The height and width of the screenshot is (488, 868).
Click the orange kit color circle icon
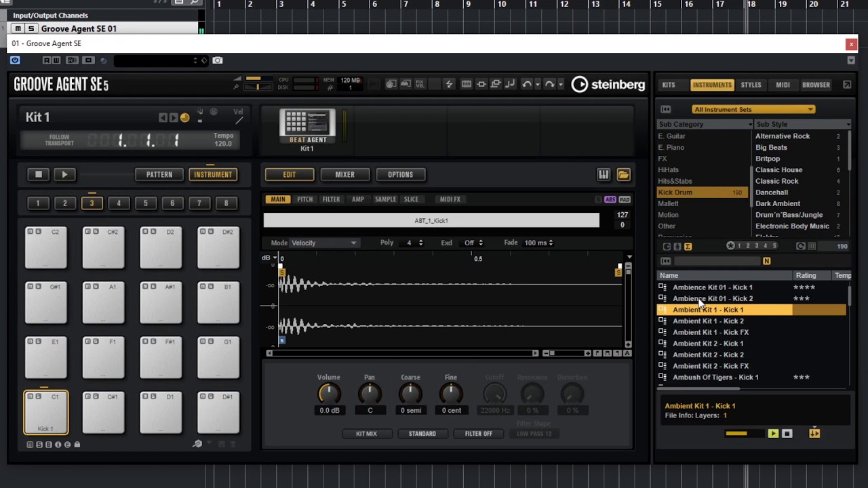coord(184,117)
